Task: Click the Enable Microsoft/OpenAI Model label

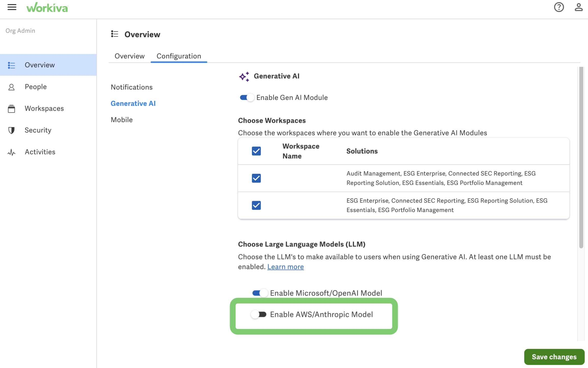Action: click(x=326, y=293)
